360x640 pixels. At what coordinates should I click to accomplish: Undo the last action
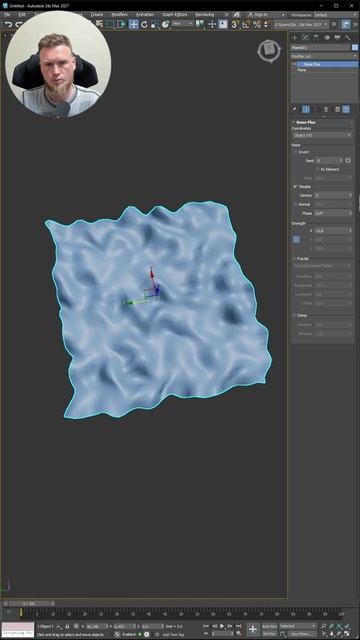[x=8, y=25]
